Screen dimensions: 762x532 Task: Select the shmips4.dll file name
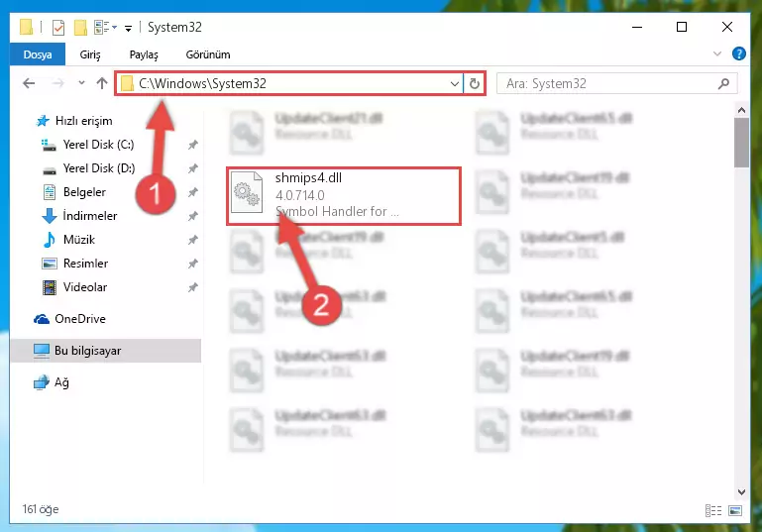308,177
